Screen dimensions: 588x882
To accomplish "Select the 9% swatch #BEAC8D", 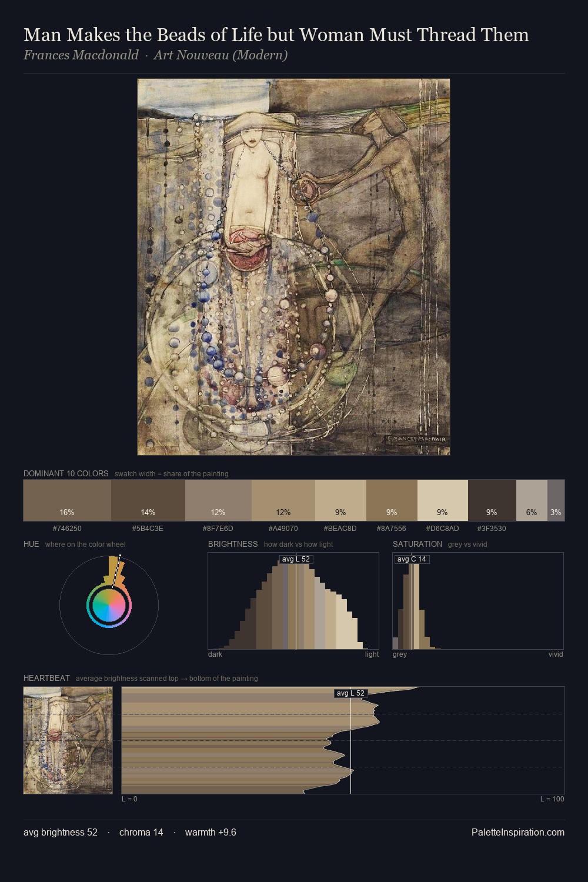I will pyautogui.click(x=340, y=500).
